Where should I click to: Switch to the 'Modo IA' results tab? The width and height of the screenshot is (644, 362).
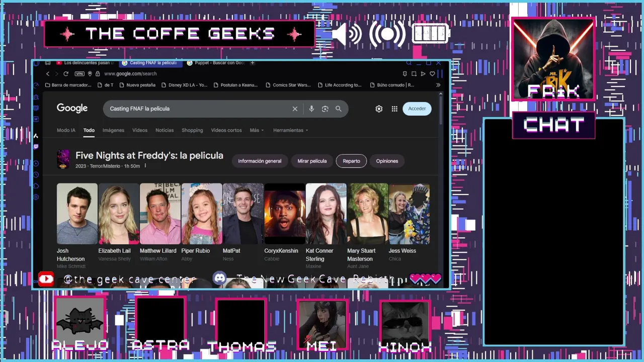[x=66, y=130]
